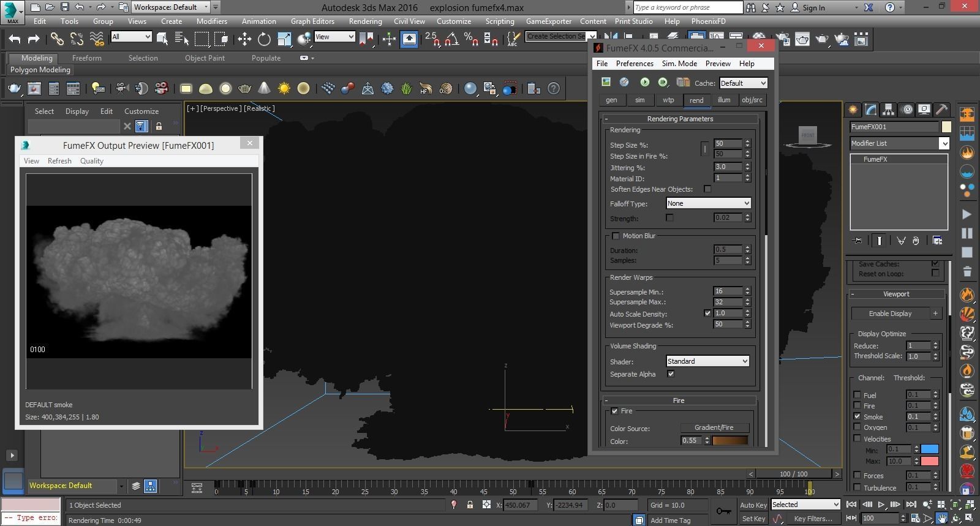Click FumeFX continue simulation icon
The width and height of the screenshot is (980, 526).
click(663, 82)
